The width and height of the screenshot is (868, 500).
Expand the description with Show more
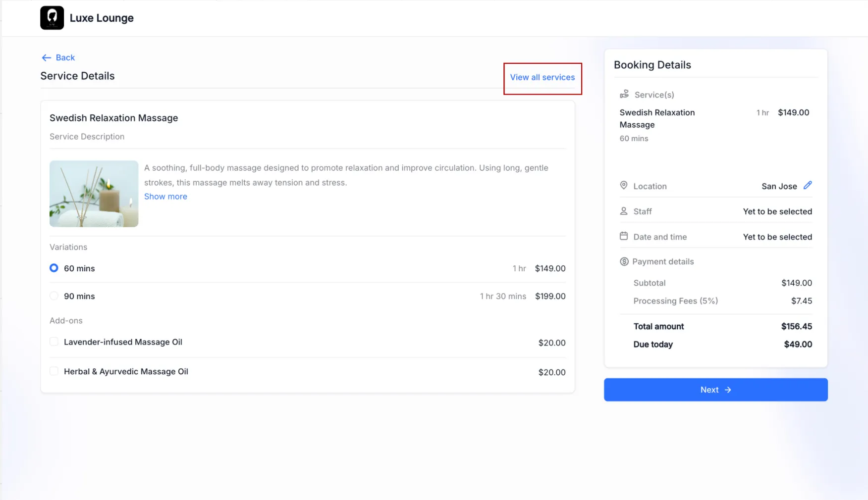tap(165, 197)
